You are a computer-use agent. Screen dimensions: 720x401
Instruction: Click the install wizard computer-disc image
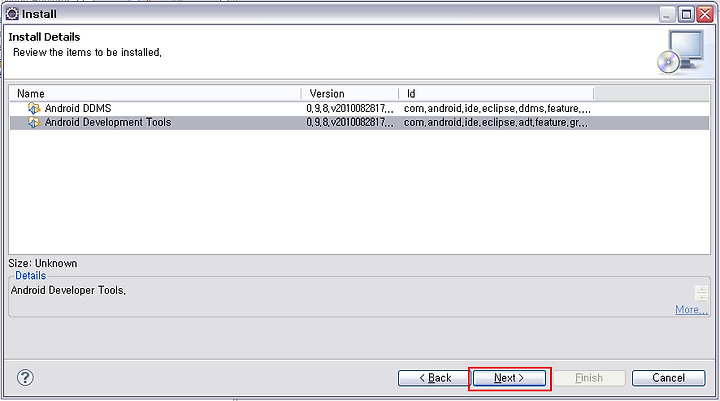(681, 52)
